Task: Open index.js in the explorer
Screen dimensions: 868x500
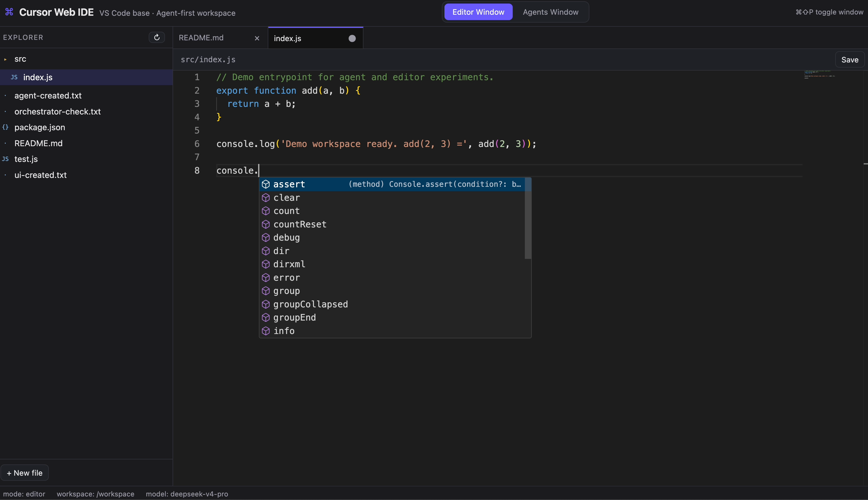Action: click(x=86, y=77)
